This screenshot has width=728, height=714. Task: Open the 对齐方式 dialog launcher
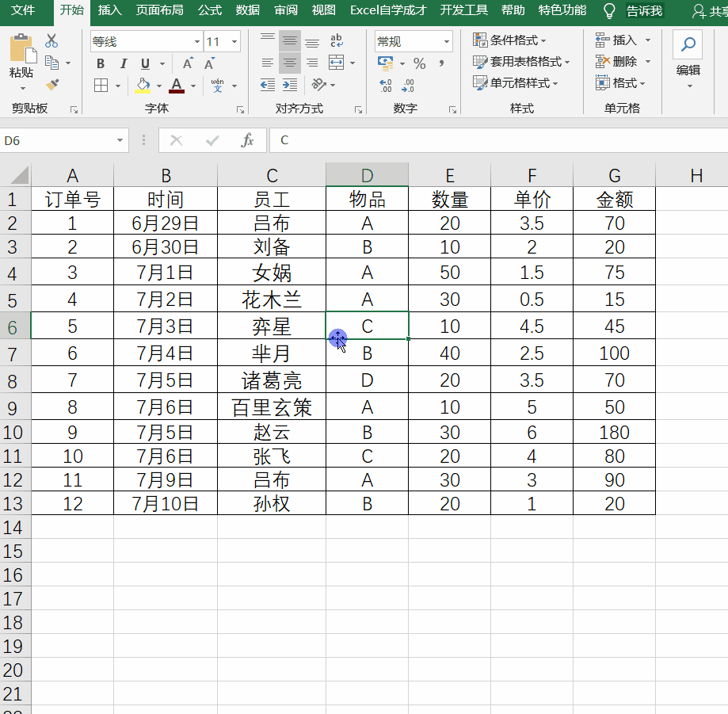click(358, 109)
